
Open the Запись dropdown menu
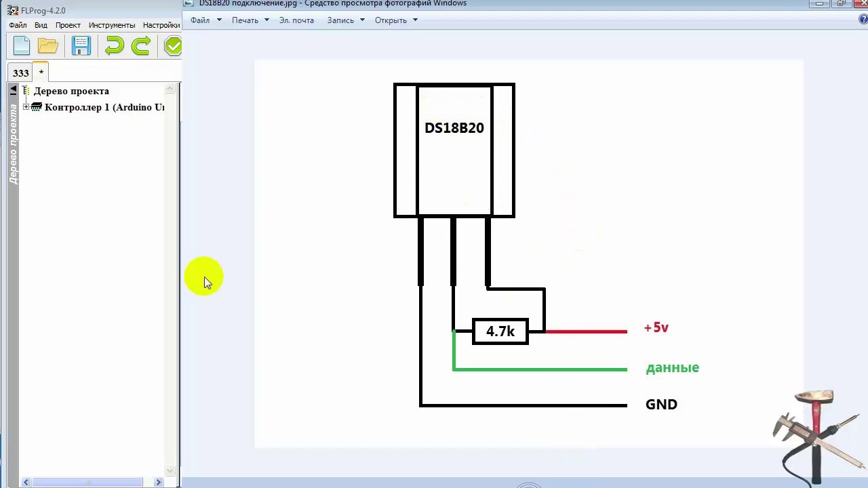click(x=346, y=20)
